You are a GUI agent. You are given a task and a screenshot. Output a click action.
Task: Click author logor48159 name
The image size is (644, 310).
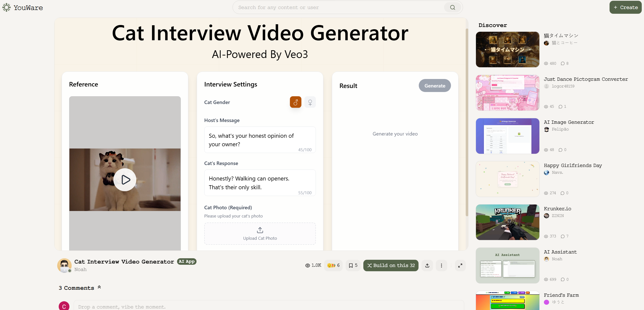(x=563, y=86)
